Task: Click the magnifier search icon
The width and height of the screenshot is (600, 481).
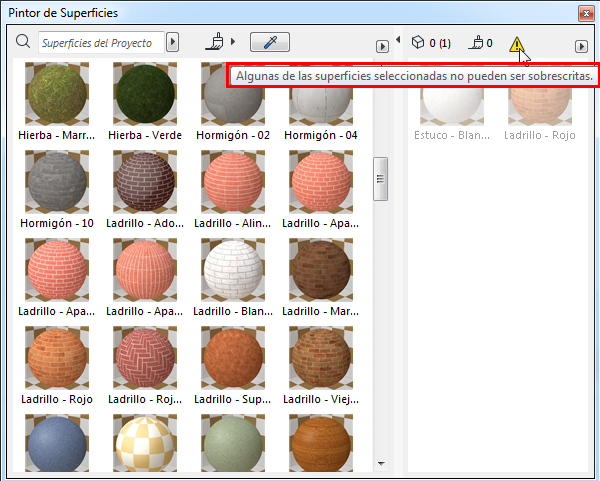Action: 23,42
